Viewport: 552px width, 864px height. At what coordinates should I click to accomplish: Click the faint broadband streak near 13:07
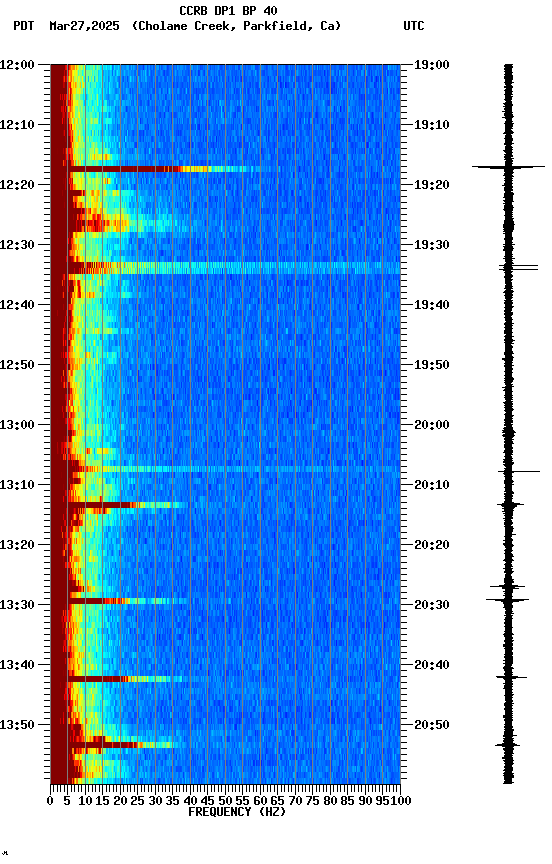234,469
